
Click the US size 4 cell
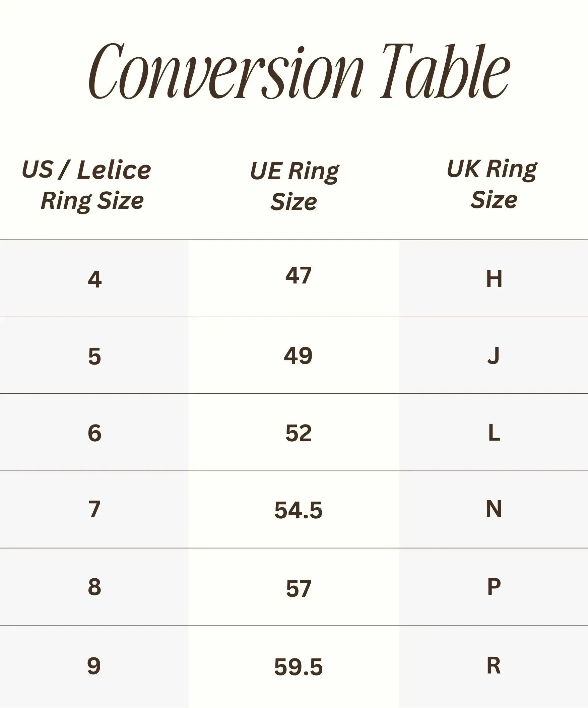(x=94, y=279)
